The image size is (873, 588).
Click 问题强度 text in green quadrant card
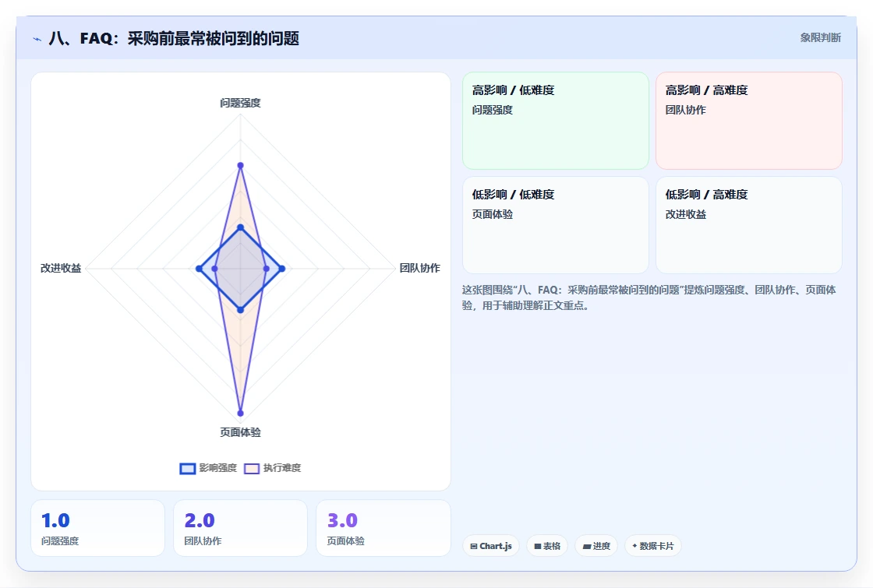[x=492, y=110]
